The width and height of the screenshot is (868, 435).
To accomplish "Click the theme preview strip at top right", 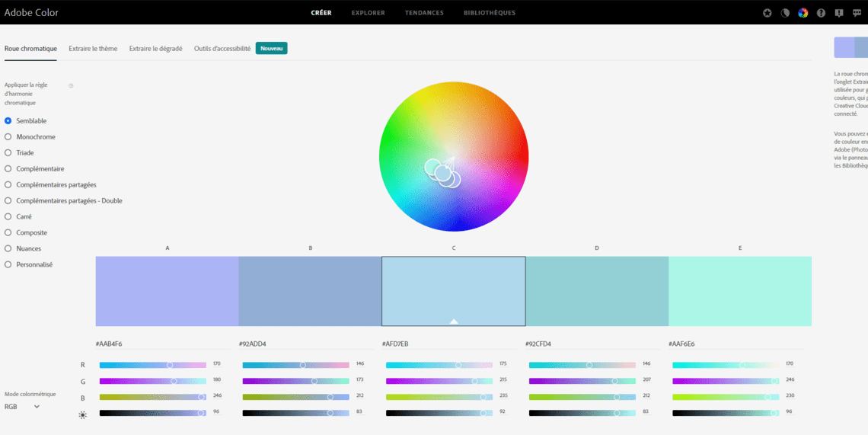I will click(x=850, y=48).
